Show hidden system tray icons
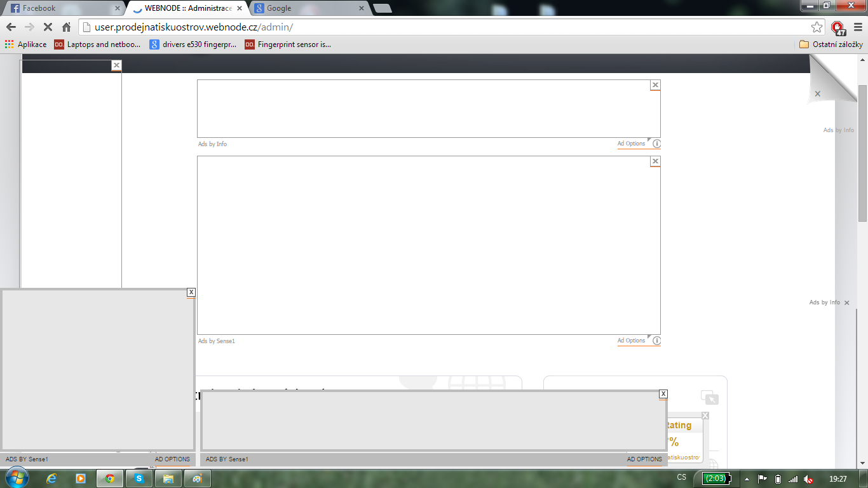 [747, 479]
